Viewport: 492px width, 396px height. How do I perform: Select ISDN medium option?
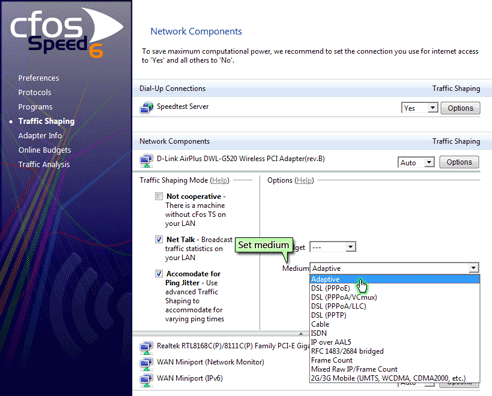pyautogui.click(x=395, y=333)
